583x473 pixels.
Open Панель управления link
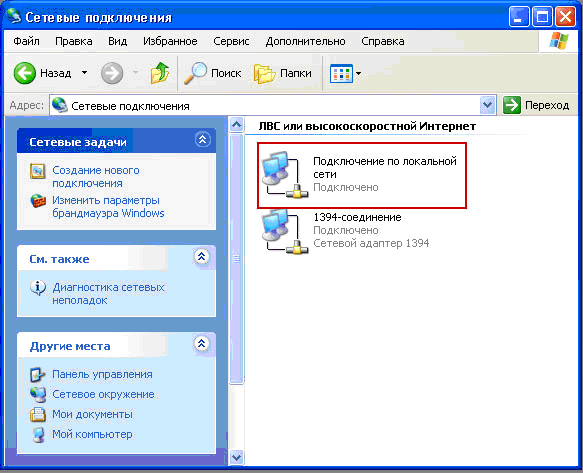[102, 374]
